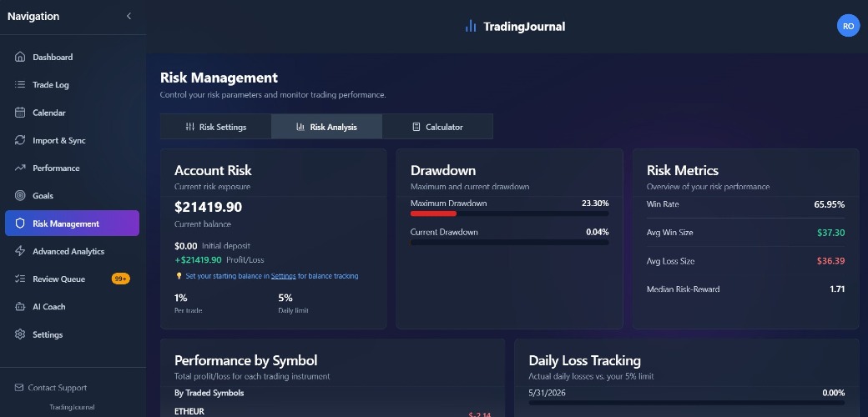Click the Avg Loss Size $36.39 value

pyautogui.click(x=831, y=261)
